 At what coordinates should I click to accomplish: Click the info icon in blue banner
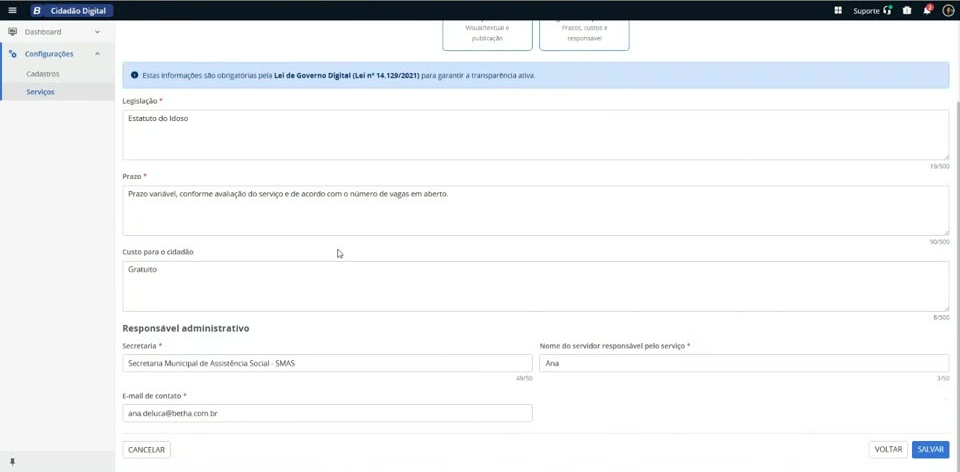point(134,75)
